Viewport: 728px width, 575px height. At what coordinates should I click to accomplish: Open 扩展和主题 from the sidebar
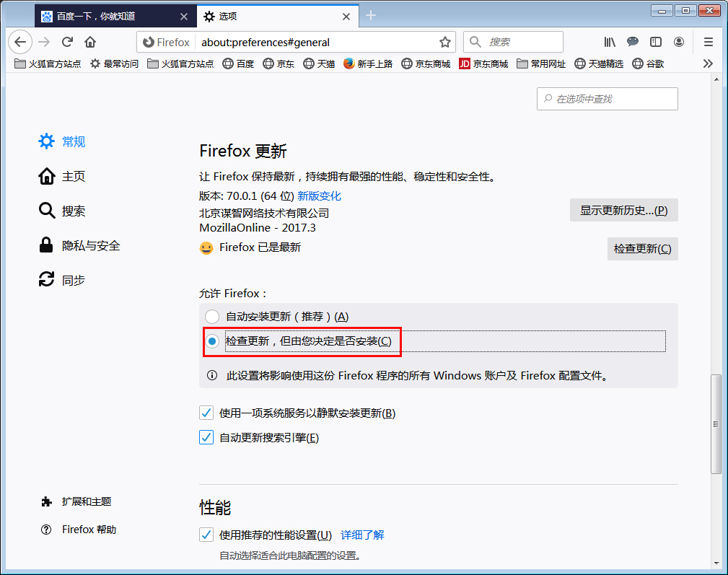(84, 501)
